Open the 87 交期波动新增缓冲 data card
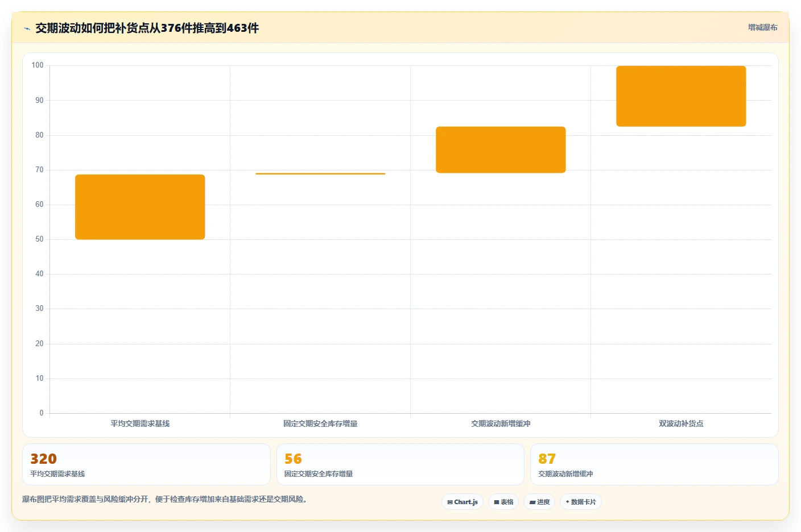801x532 pixels. [x=654, y=464]
